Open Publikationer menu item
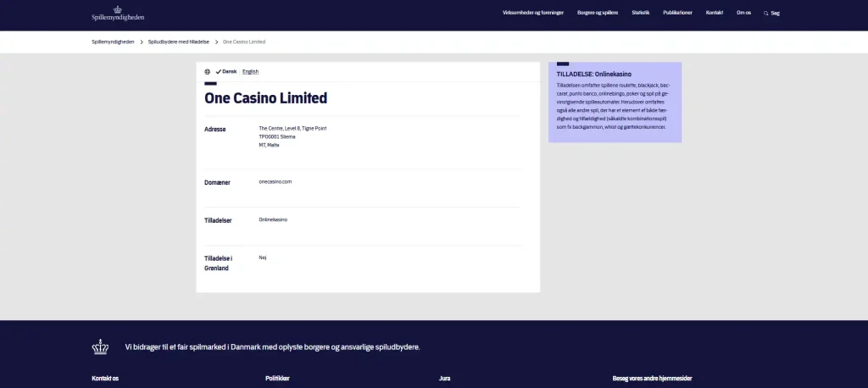The image size is (868, 388). (677, 13)
